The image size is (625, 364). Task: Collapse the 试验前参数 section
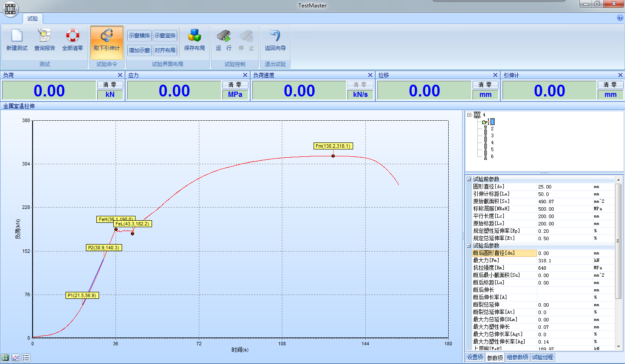469,179
